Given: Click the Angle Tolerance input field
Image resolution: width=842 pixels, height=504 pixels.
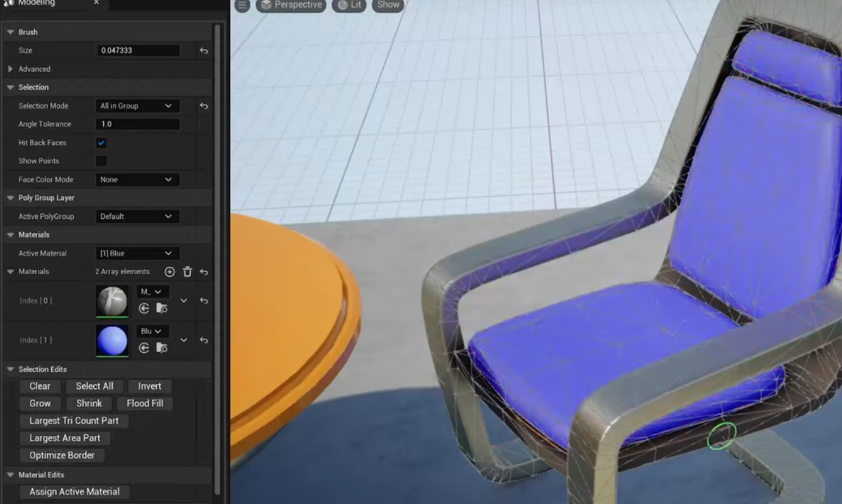Looking at the screenshot, I should (137, 124).
